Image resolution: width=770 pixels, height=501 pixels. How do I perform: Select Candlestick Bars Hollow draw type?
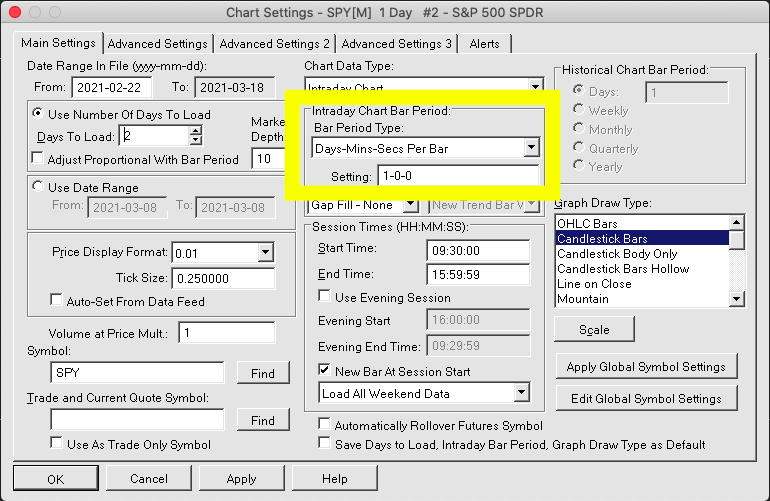pos(642,269)
